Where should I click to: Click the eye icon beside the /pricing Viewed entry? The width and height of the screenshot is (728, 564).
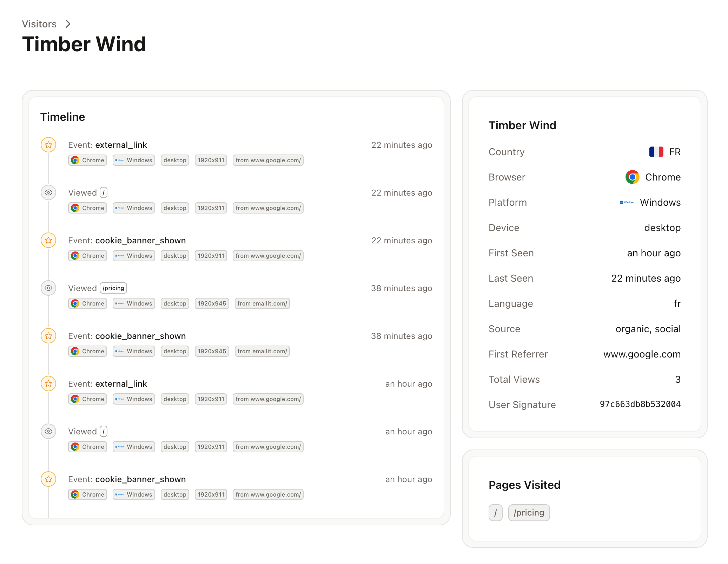[48, 288]
